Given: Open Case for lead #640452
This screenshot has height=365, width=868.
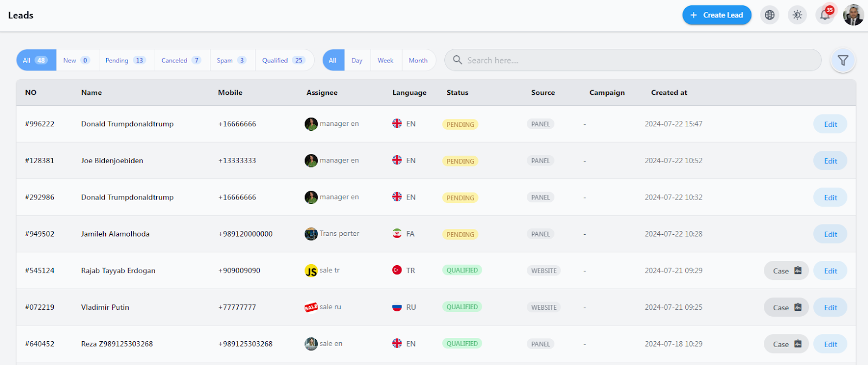Looking at the screenshot, I should (x=786, y=344).
